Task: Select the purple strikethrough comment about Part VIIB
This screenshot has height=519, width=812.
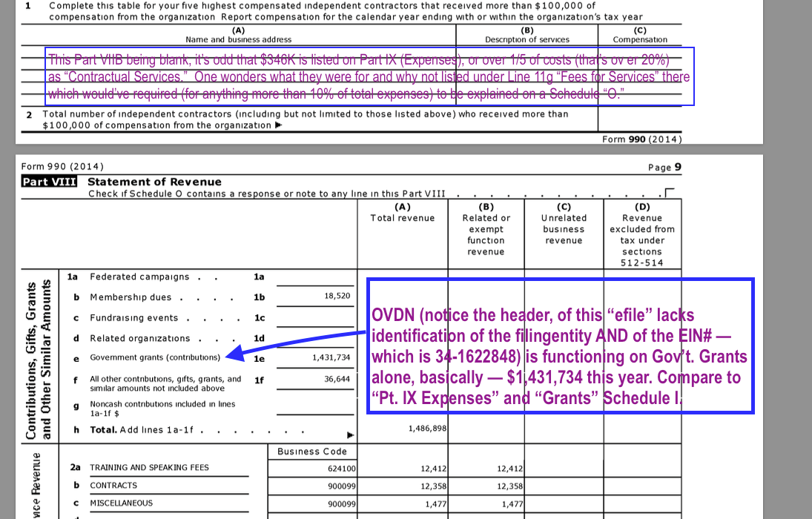Action: coord(369,76)
